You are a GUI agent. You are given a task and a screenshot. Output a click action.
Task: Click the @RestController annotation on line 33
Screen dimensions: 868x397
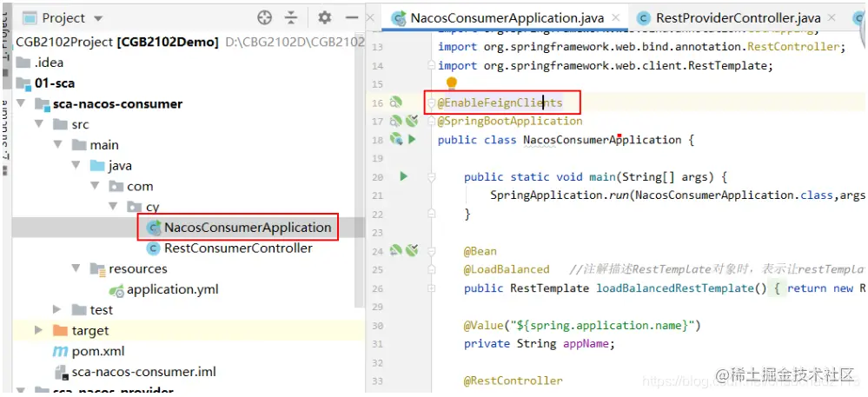click(x=514, y=380)
